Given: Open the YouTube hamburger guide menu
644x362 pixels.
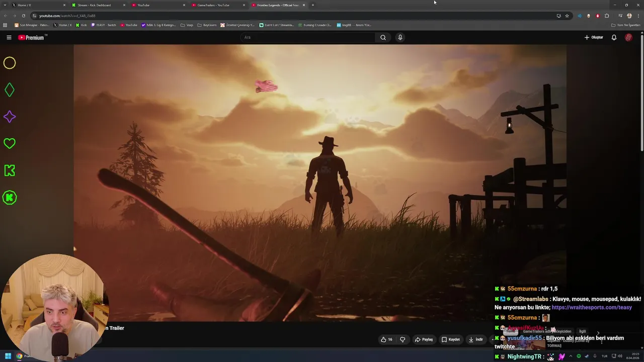Looking at the screenshot, I should (x=9, y=37).
